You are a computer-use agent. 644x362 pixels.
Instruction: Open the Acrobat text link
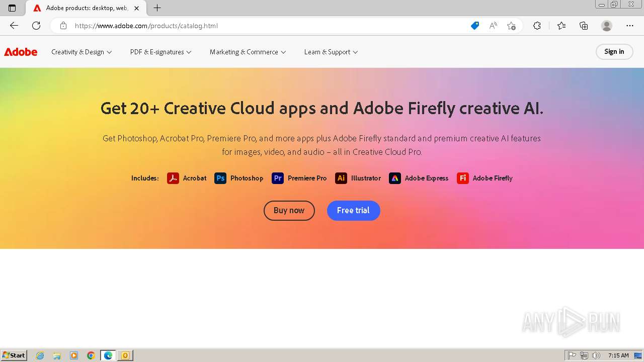click(195, 178)
